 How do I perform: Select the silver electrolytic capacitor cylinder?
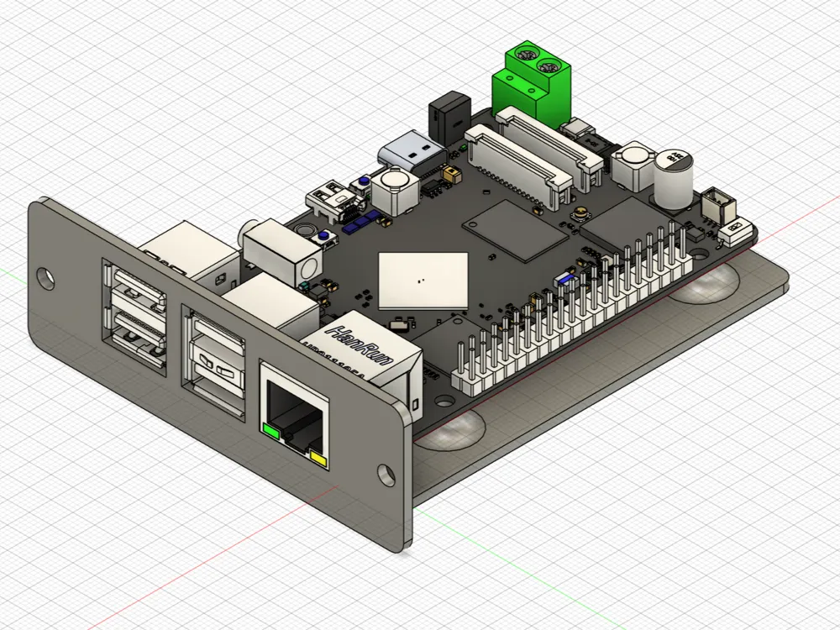coord(674,178)
